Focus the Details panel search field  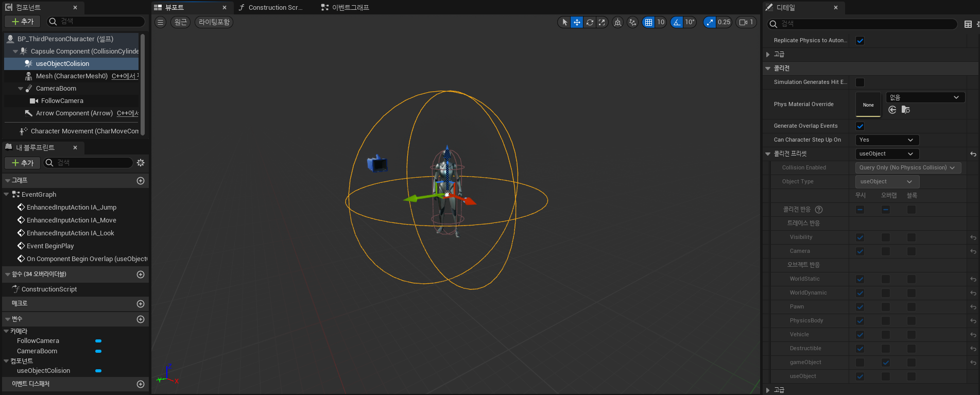pos(862,24)
